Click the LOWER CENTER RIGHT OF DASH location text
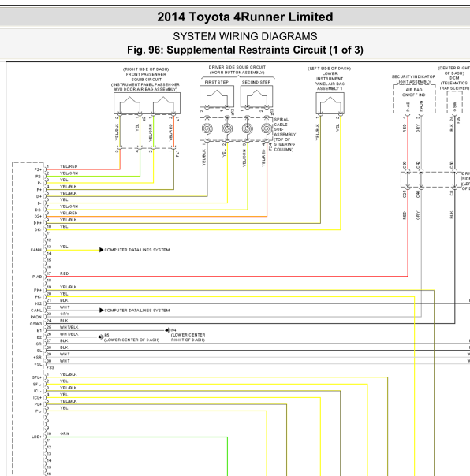The width and height of the screenshot is (470, 476). point(188,337)
